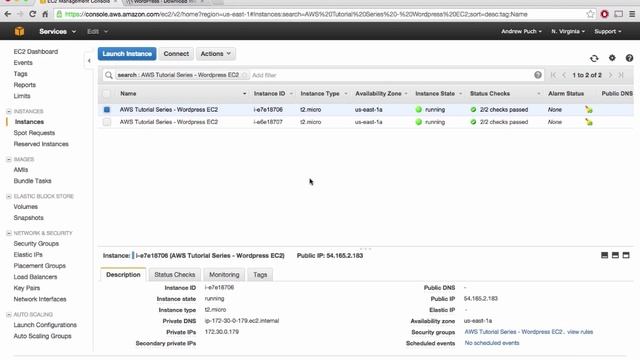
Task: Open Key Pairs in sidebar
Action: click(x=27, y=288)
